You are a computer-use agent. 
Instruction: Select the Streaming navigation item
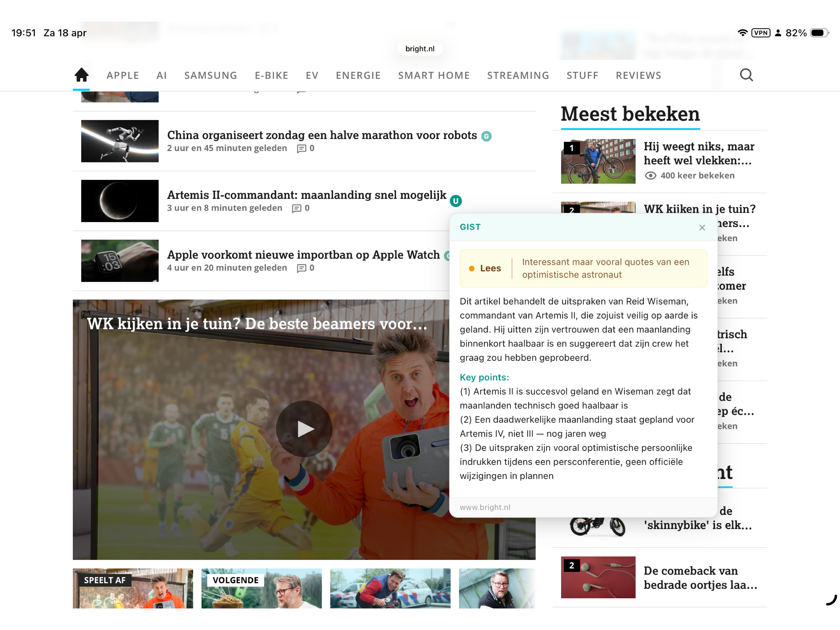pyautogui.click(x=518, y=75)
